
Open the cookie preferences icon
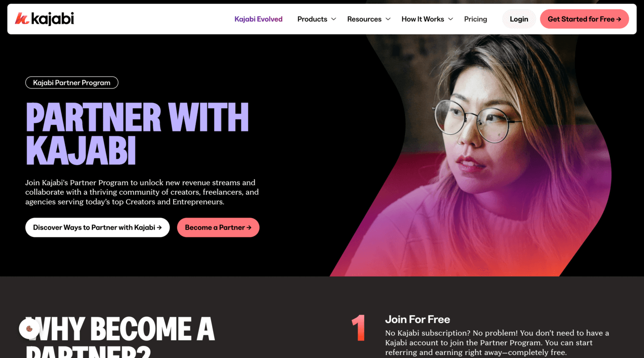[x=29, y=329]
